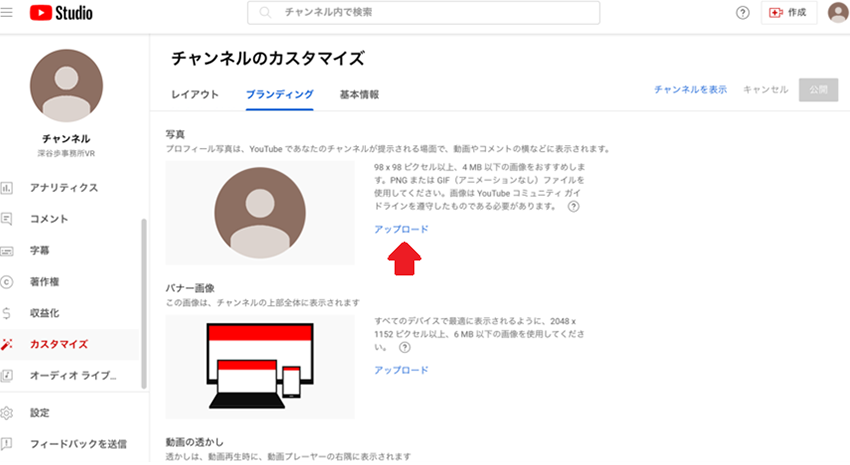Open Monetization (収益化) in the sidebar
Viewport: 850px width, 465px height.
tap(46, 313)
